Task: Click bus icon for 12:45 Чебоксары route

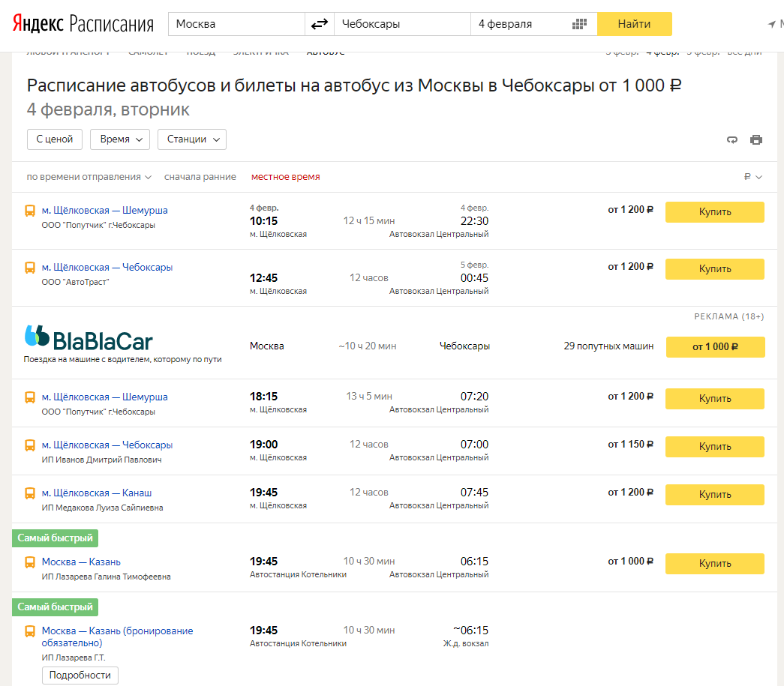Action: pyautogui.click(x=30, y=268)
